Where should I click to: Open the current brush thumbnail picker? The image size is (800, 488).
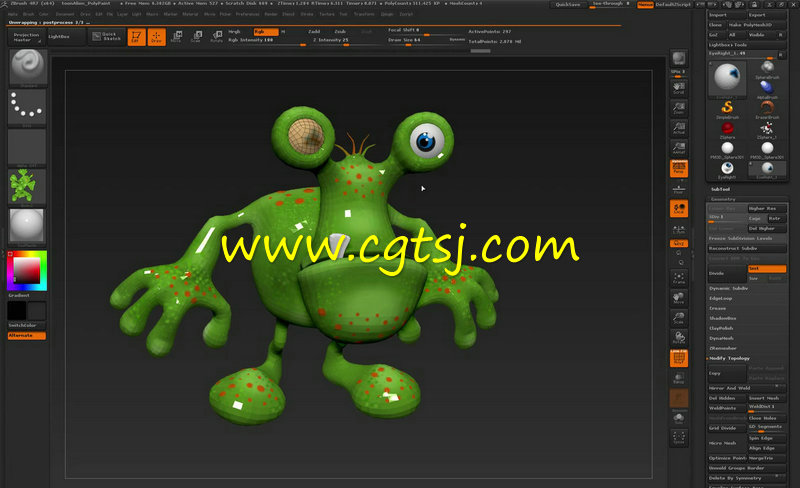click(x=28, y=67)
